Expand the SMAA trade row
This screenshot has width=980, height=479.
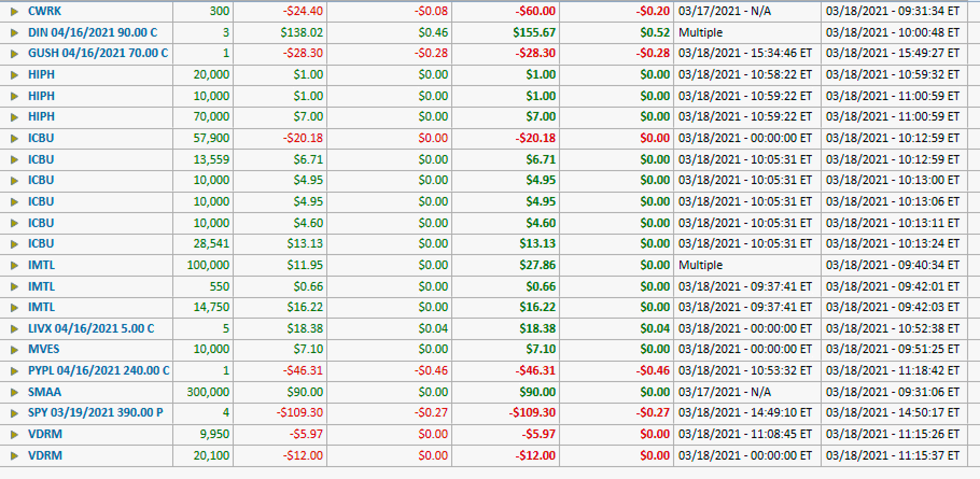click(15, 392)
